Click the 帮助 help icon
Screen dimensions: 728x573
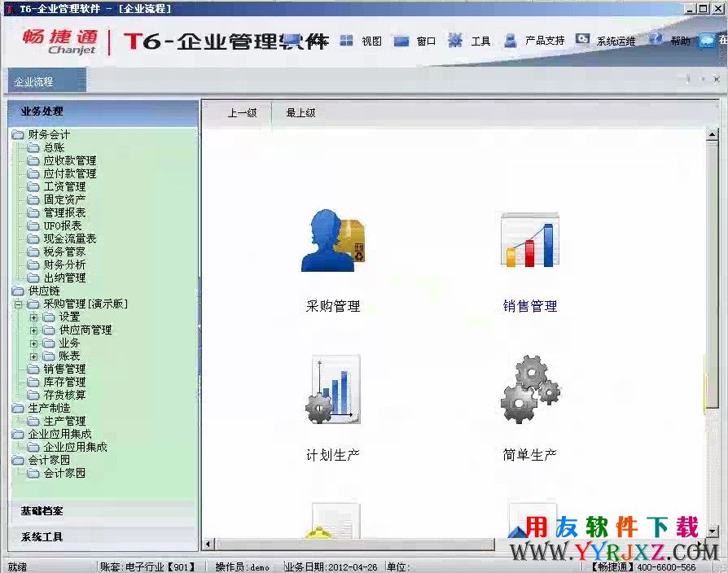tap(656, 39)
